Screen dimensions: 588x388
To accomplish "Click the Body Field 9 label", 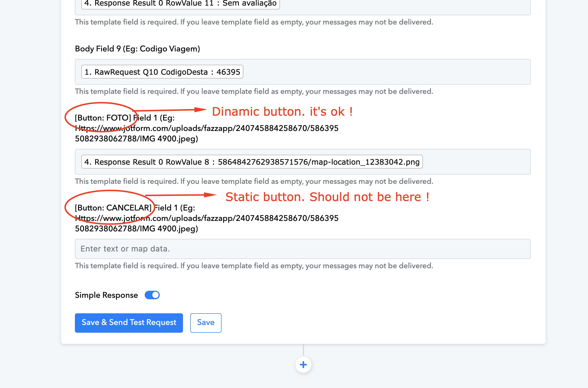I will tap(137, 49).
